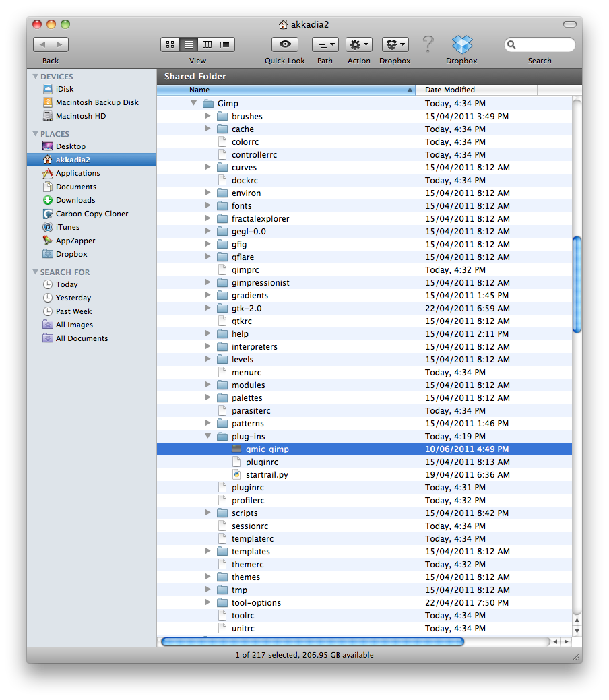Expand the brushes folder

(x=207, y=116)
